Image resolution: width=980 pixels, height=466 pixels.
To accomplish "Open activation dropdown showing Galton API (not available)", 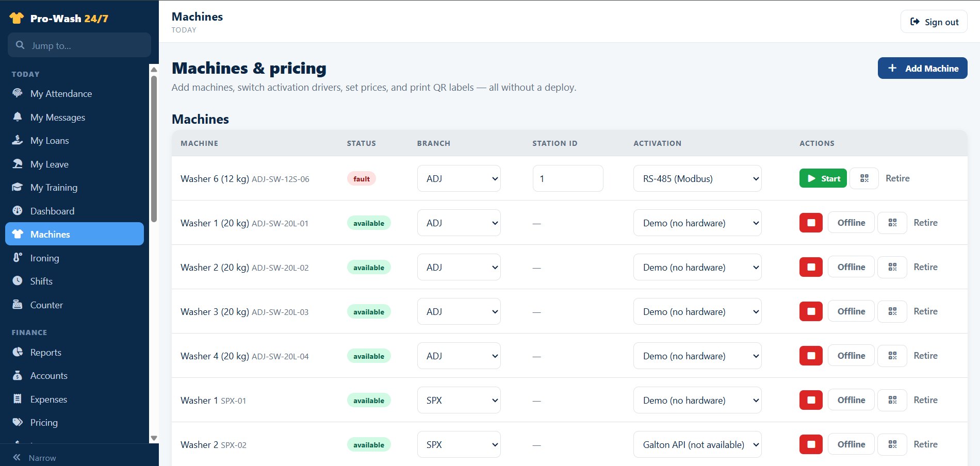I will (697, 444).
